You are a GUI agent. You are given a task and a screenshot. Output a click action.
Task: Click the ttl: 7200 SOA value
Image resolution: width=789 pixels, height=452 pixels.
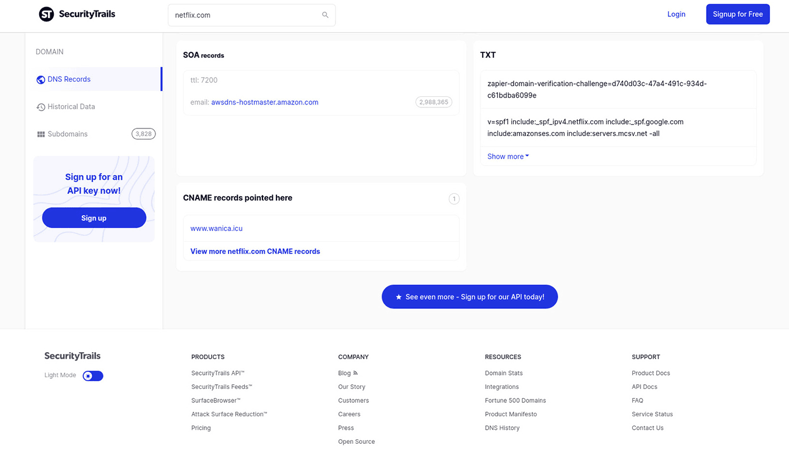coord(204,80)
